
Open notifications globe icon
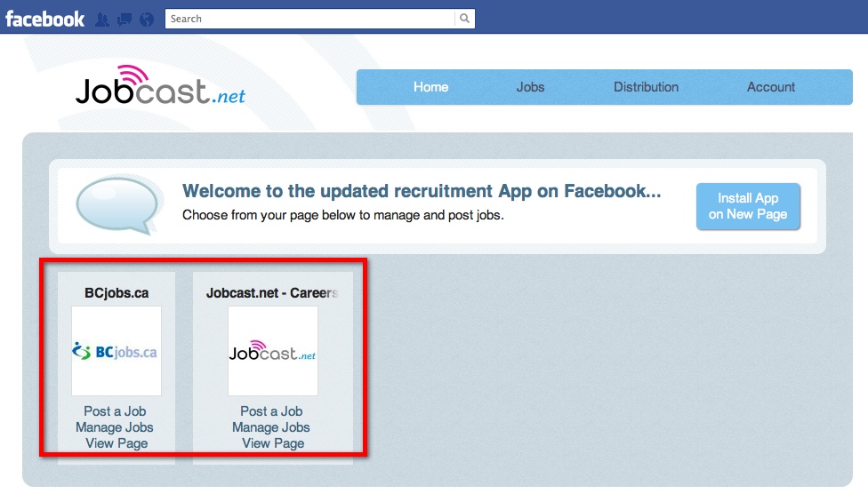[147, 20]
